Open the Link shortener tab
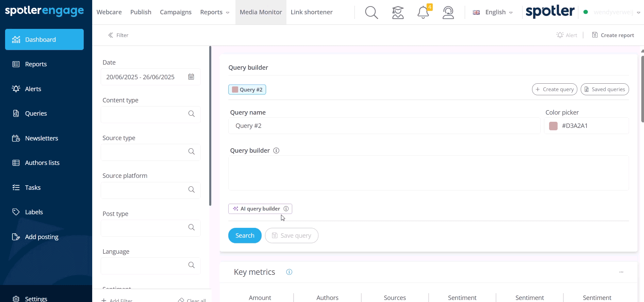This screenshot has height=302, width=644. 312,12
